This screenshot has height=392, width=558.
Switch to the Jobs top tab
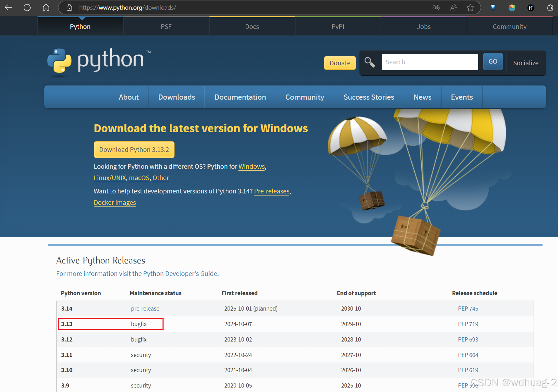424,26
